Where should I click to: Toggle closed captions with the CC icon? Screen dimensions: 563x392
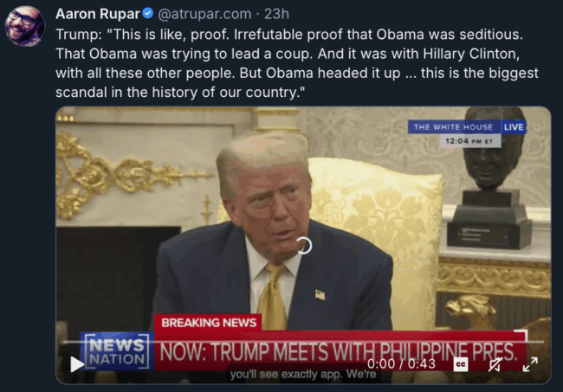(x=461, y=364)
